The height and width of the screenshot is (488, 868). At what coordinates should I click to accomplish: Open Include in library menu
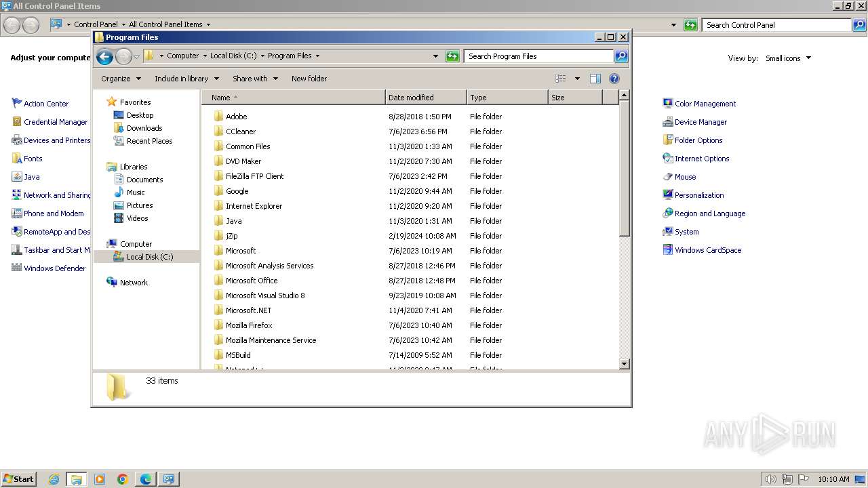pyautogui.click(x=186, y=79)
